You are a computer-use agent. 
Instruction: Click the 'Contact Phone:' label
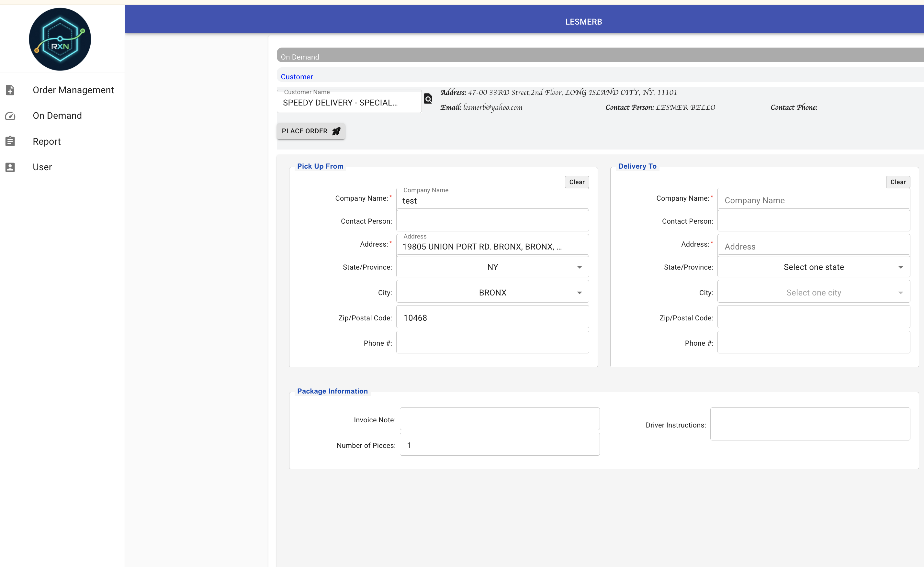[x=794, y=107]
